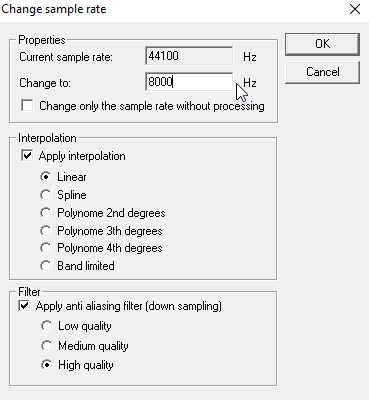
Task: Click the Change to field containing 8000
Action: tap(189, 82)
